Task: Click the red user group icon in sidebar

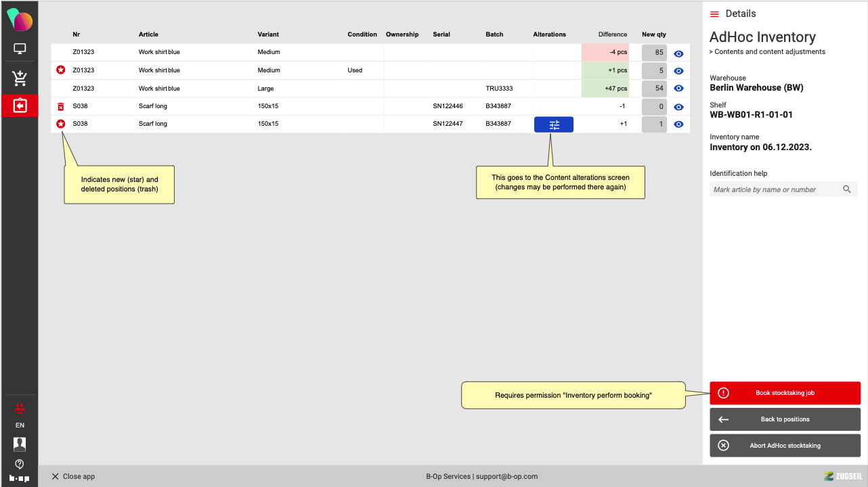Action: tap(20, 409)
